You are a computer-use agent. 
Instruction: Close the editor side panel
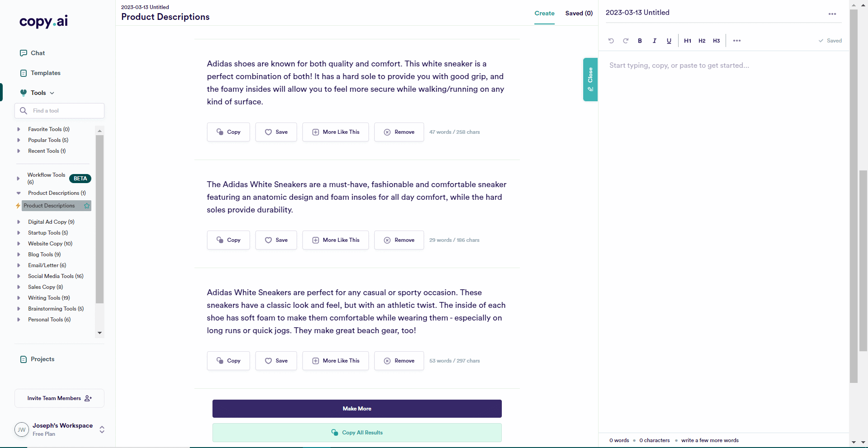[x=590, y=80]
